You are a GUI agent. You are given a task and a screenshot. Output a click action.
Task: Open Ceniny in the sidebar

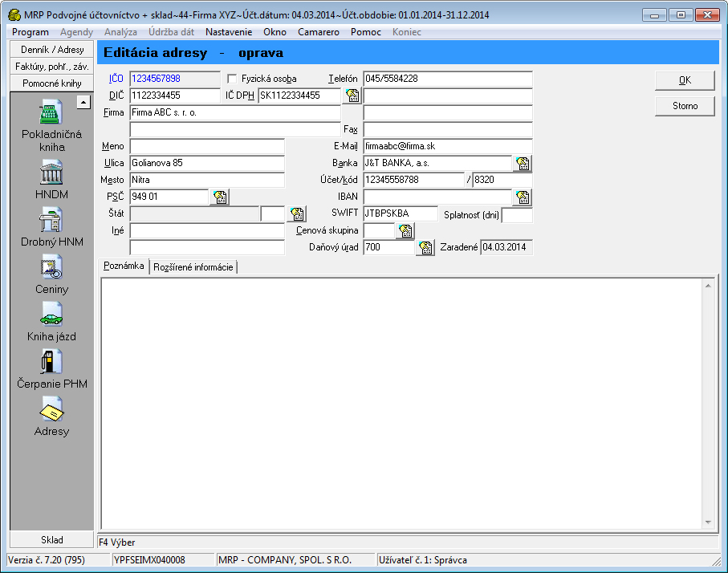(x=51, y=266)
